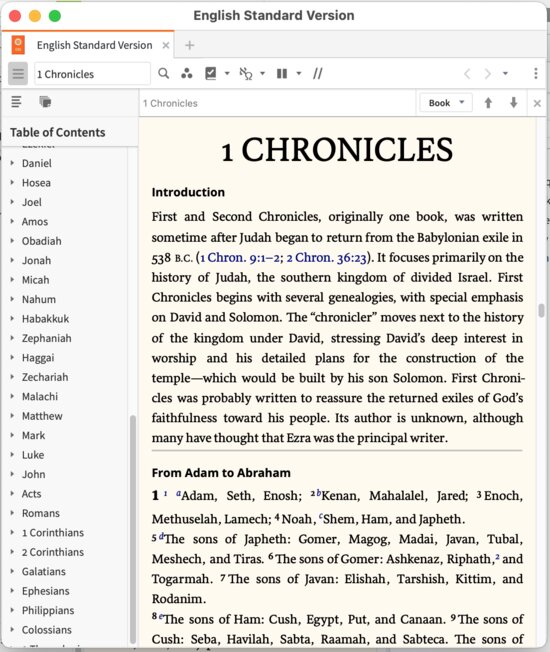
Task: Show the contents outline icon in sidebar
Action: 16,102
